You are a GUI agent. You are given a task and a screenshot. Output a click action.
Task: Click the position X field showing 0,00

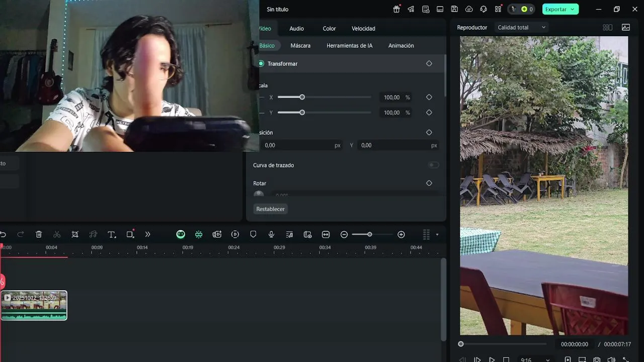(301, 145)
